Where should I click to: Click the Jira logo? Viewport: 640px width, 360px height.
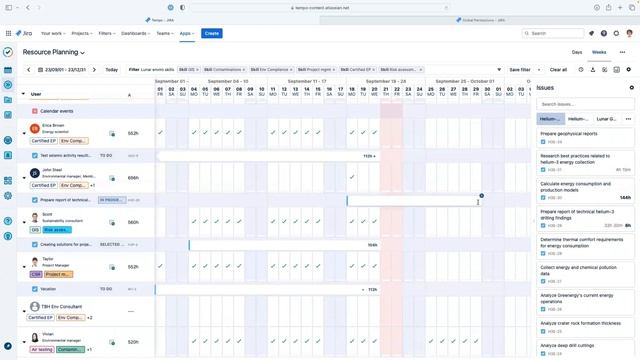[x=24, y=33]
